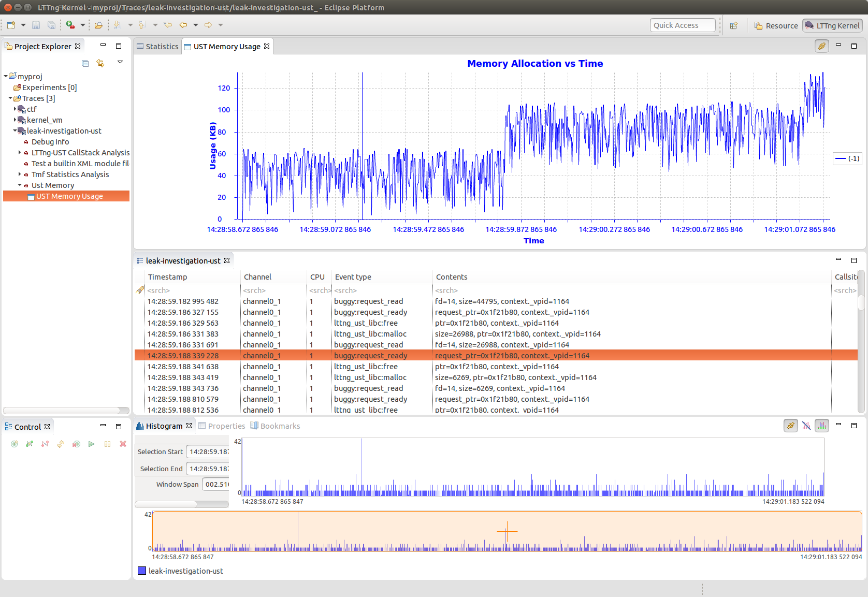Screen dimensions: 868x597
Task: Click the Open Perspective icon
Action: click(734, 25)
